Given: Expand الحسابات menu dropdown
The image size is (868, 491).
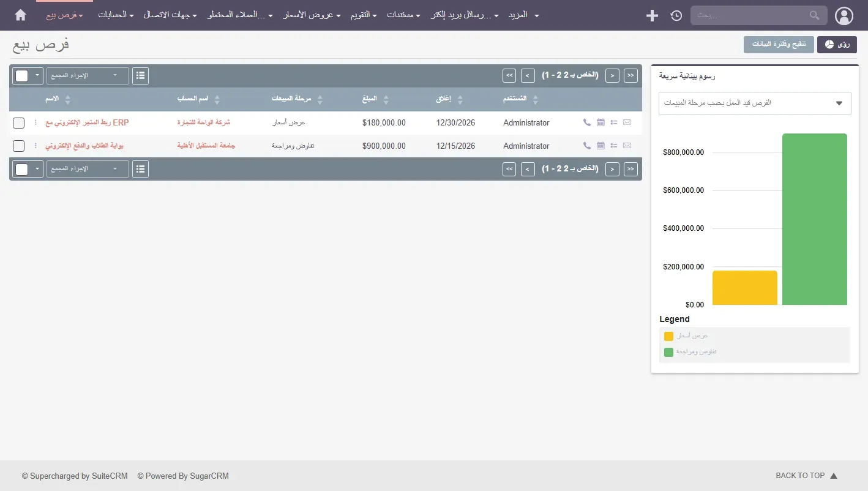Looking at the screenshot, I should (x=116, y=15).
